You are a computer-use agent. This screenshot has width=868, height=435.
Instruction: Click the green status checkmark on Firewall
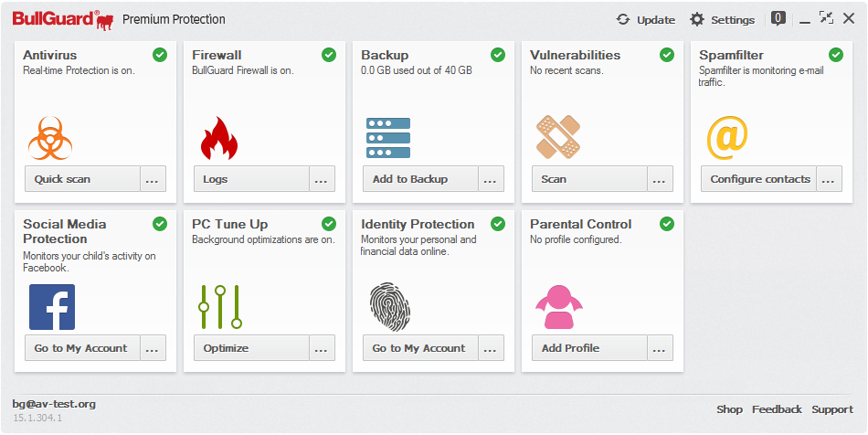329,55
